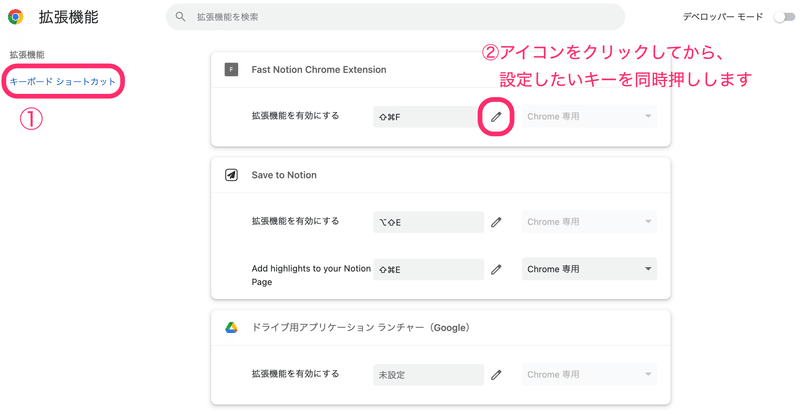Open disabled scope dropdown in Fast Notion card
Screen dimensions: 800x414
tap(589, 116)
